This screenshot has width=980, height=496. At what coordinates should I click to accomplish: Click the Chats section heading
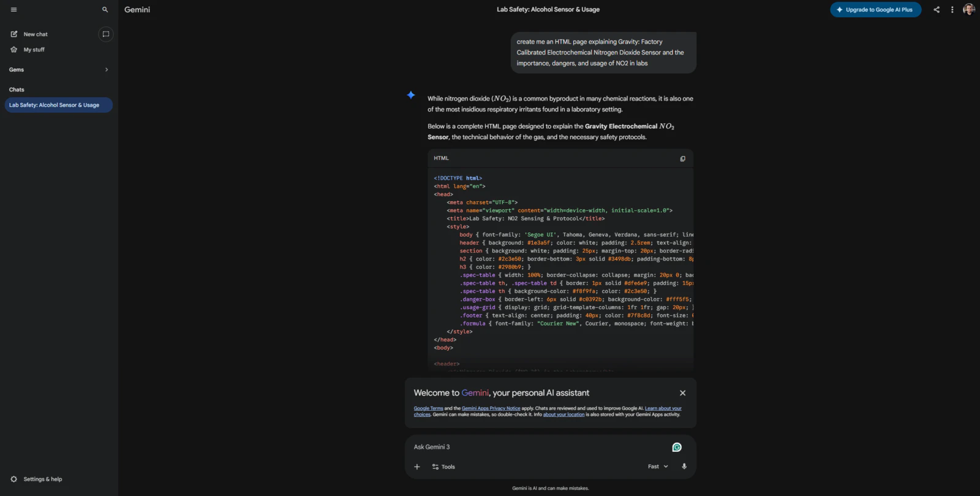click(x=17, y=90)
